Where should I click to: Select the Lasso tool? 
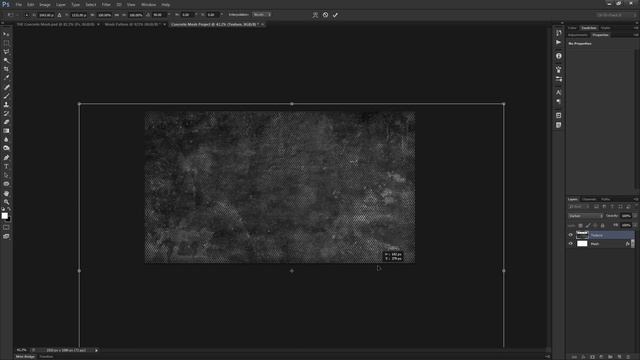(6, 52)
